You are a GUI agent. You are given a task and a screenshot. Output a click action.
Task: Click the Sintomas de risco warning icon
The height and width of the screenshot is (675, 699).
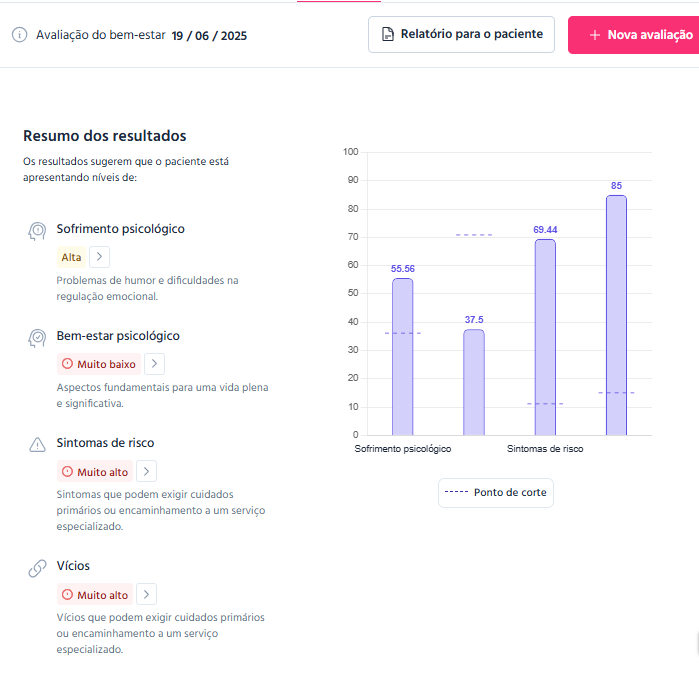[37, 445]
